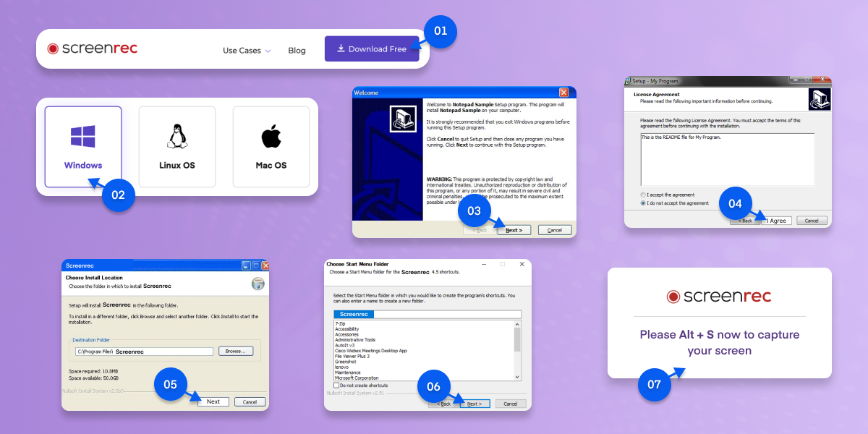Viewport: 868px width, 434px height.
Task: Enable "Do not create shortcuts" checkbox
Action: [x=336, y=386]
